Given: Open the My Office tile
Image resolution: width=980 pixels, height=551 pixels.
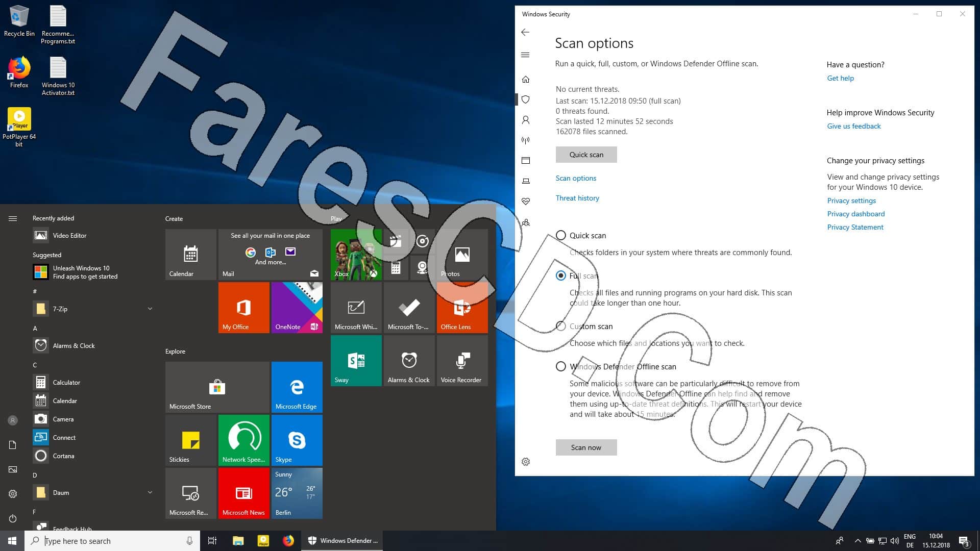Looking at the screenshot, I should [x=244, y=308].
